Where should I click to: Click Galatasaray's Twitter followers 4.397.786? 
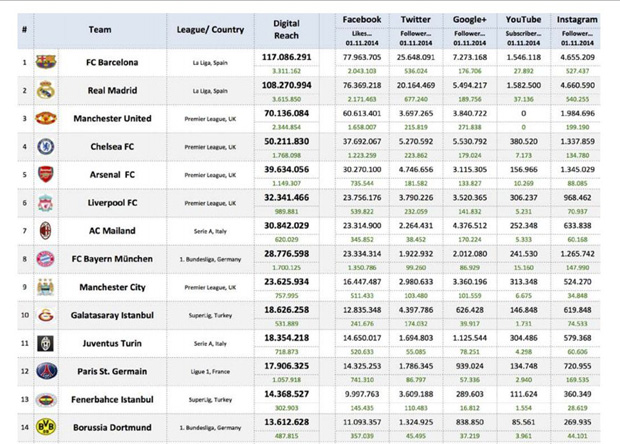pos(416,310)
